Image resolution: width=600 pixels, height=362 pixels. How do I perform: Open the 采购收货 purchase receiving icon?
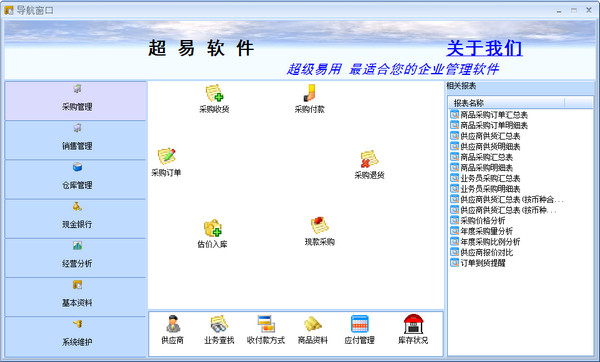point(214,99)
